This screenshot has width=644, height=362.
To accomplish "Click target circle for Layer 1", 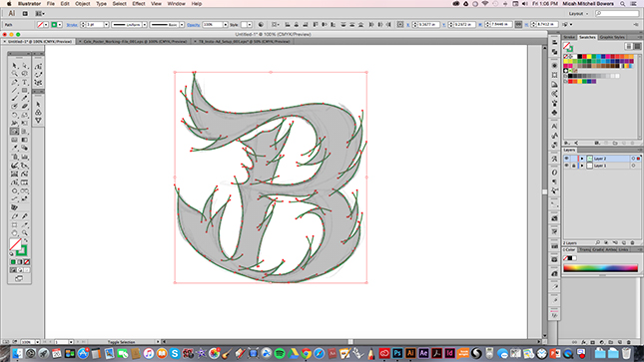I will 633,166.
